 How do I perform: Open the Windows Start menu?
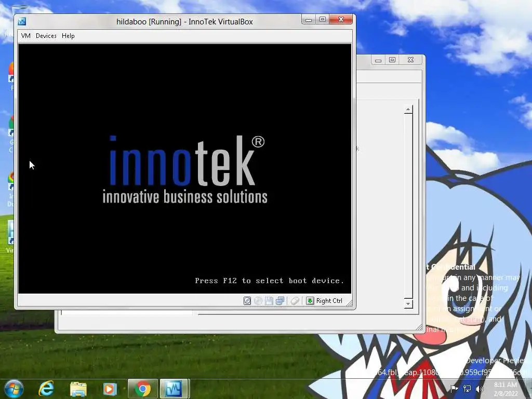click(x=14, y=389)
